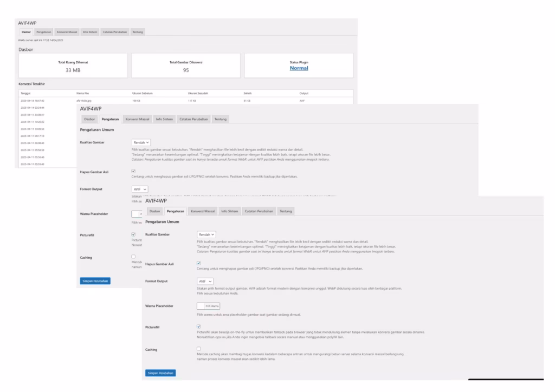The image size is (555, 392).
Task: Open Dasbor tab in the middle settings panel
Action: pyautogui.click(x=89, y=119)
